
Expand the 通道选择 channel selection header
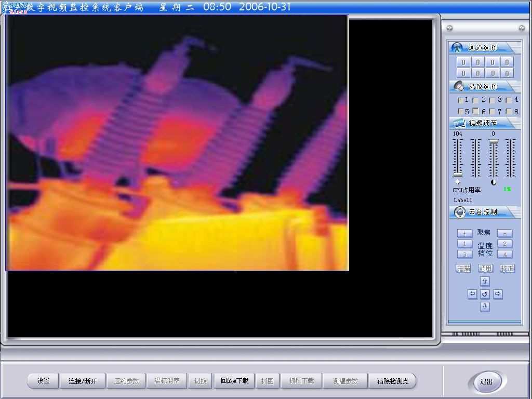483,48
